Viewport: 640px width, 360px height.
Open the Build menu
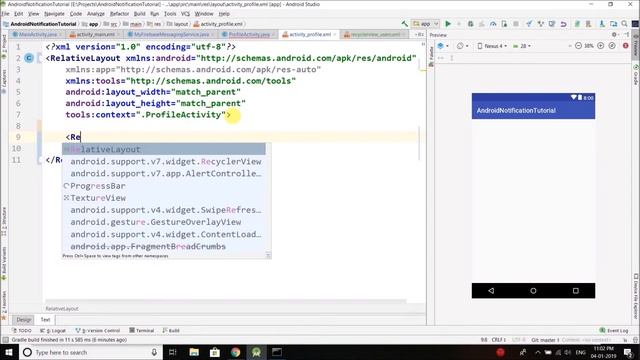coord(140,14)
